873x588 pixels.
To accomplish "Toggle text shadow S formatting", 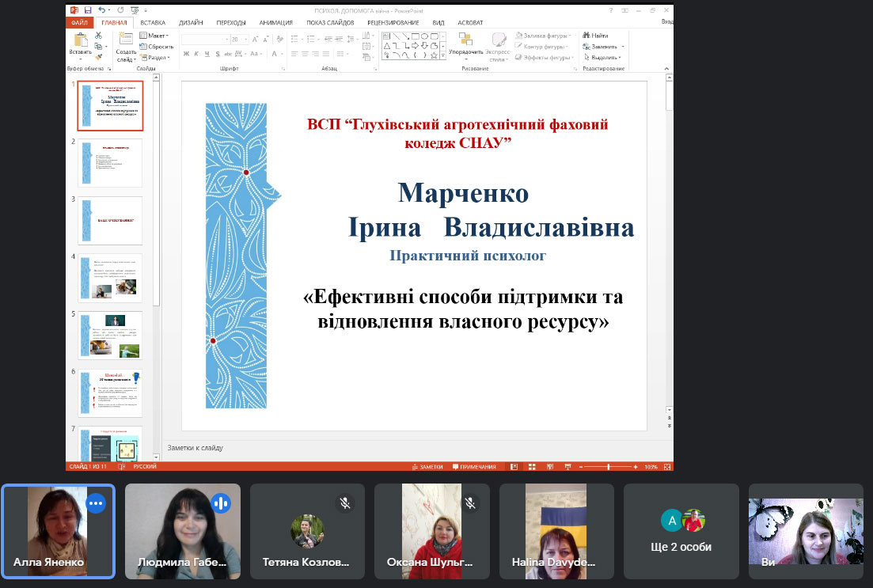I will (x=218, y=54).
